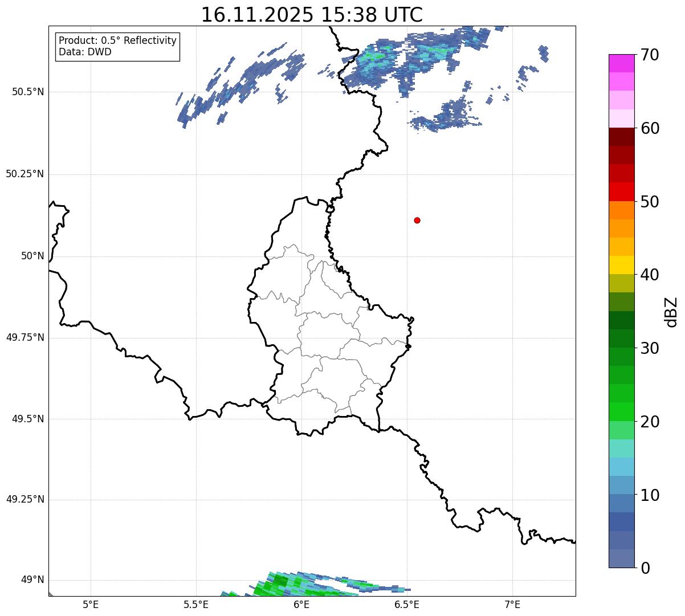
Task: Click the red station marker dot
Action: click(x=417, y=220)
